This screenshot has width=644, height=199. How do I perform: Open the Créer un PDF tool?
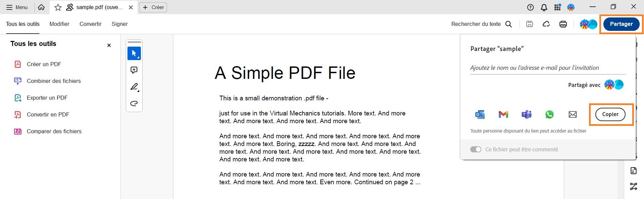[44, 64]
